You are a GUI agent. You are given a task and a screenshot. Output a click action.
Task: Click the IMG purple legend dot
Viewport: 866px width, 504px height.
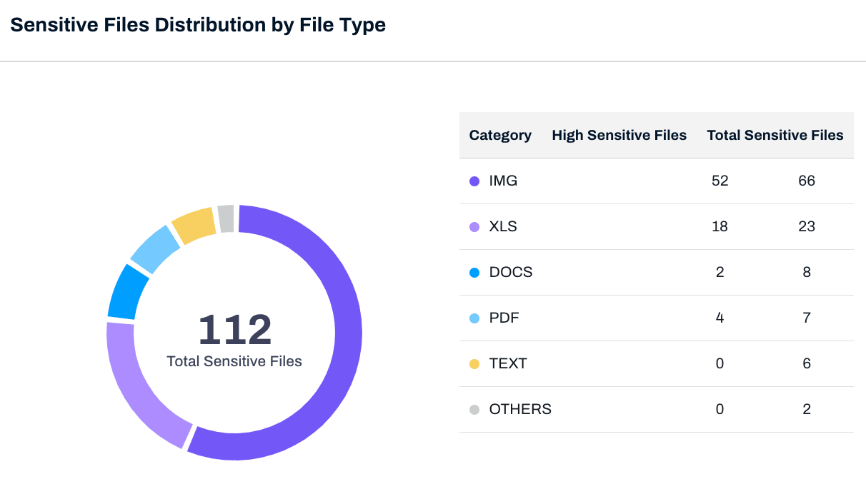pos(474,181)
